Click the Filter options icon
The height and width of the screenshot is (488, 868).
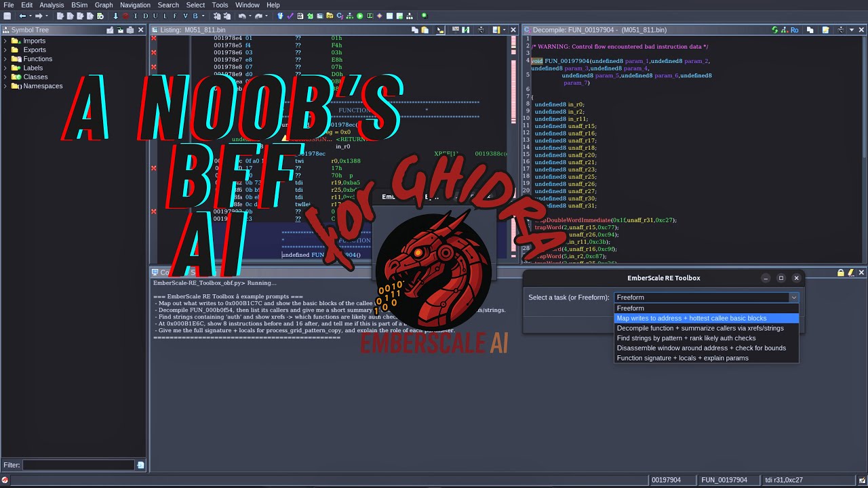tap(141, 465)
